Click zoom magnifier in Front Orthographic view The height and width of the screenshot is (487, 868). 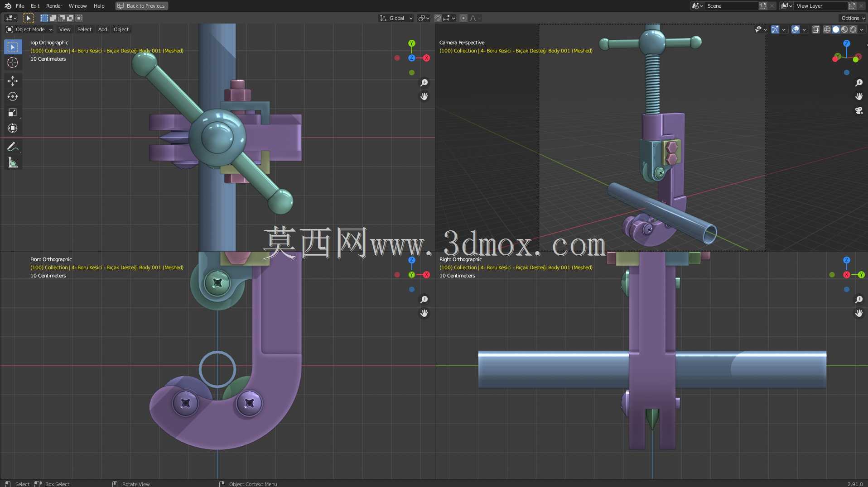424,300
